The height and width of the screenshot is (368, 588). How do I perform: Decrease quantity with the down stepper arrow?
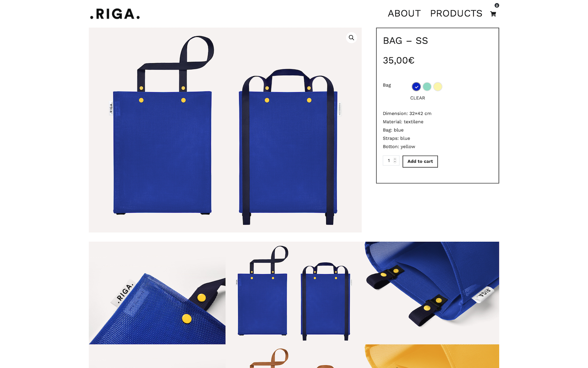[395, 162]
